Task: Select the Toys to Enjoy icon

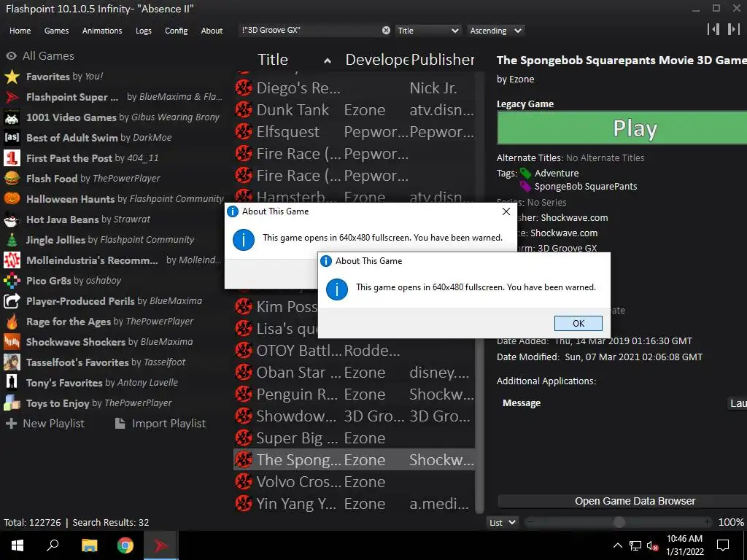Action: click(x=12, y=403)
